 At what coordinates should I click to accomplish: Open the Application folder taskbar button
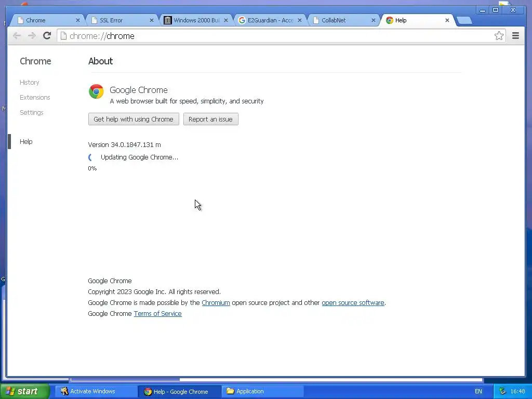click(x=262, y=391)
